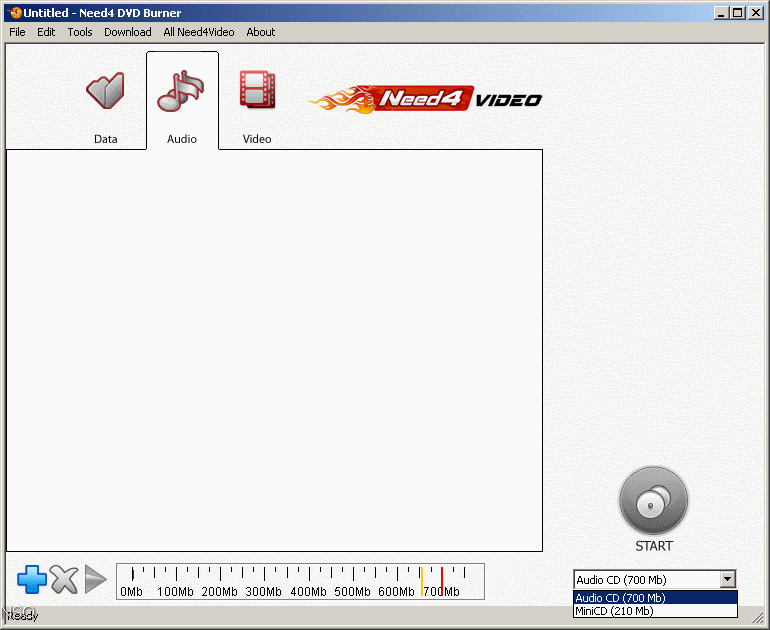770x630 pixels.
Task: Remove item with the gray X icon
Action: pyautogui.click(x=64, y=579)
